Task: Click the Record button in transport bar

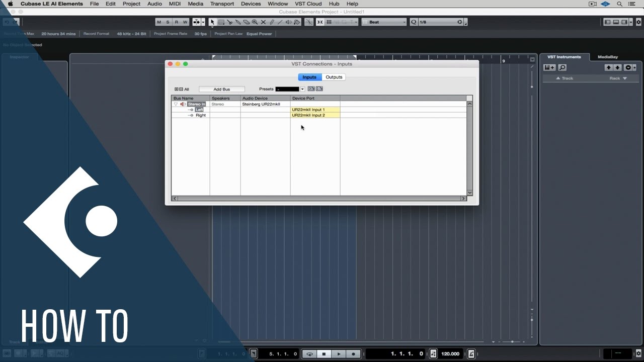Action: coord(353,354)
